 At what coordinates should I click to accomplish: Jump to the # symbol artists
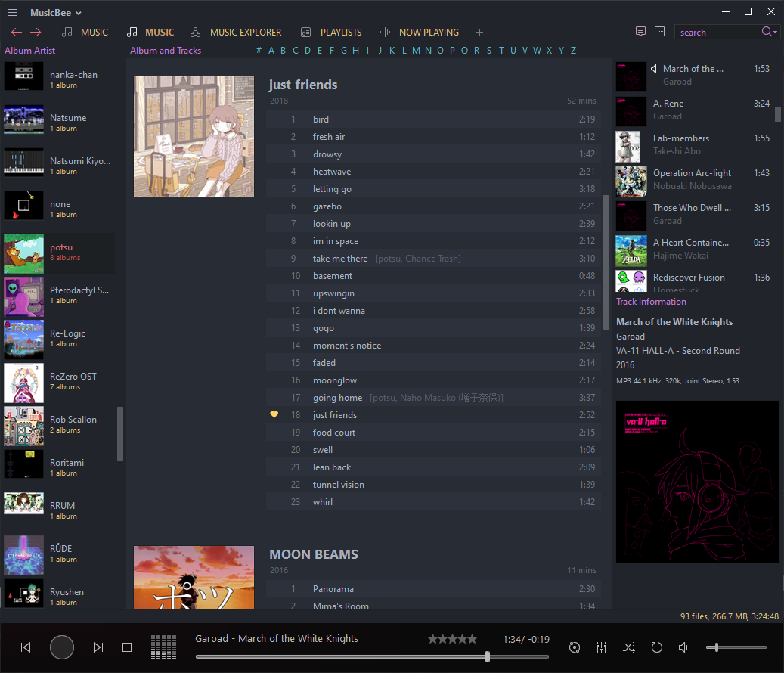point(259,51)
